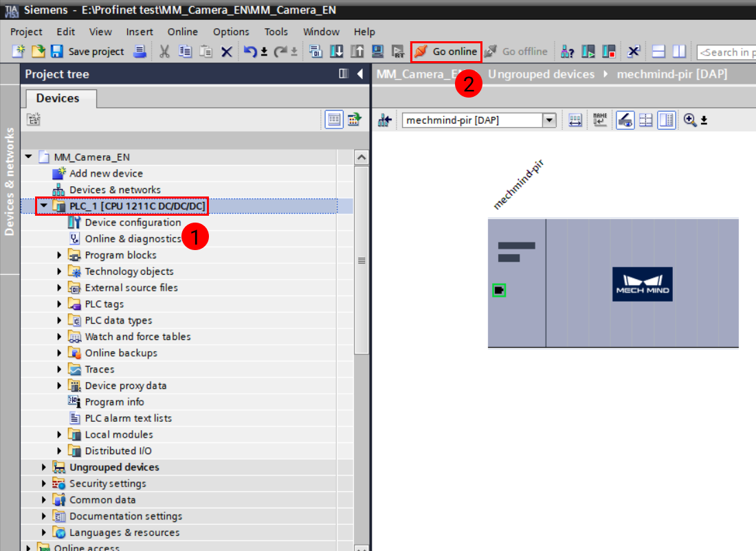Screen dimensions: 756x551
Task: Click the Save project button
Action: (87, 52)
